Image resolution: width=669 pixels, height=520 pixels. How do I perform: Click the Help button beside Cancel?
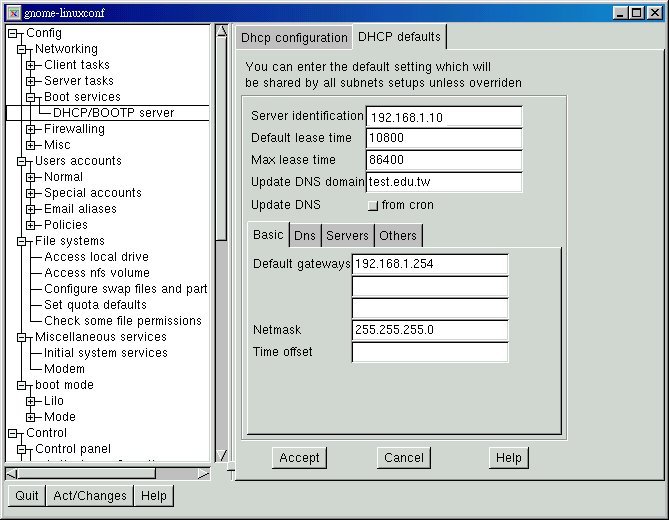pyautogui.click(x=509, y=458)
